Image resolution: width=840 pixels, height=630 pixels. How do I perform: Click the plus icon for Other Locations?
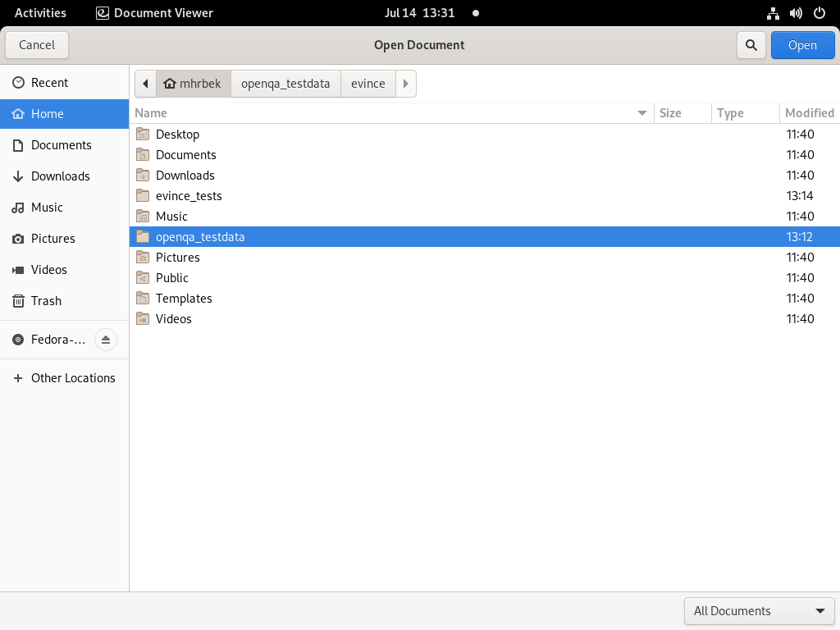[18, 378]
